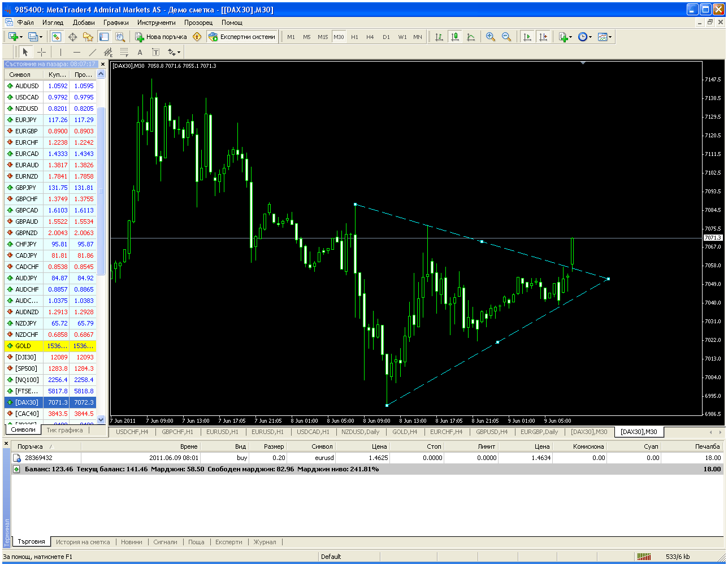Select the text 'A' tool
728x564 pixels.
coord(140,52)
